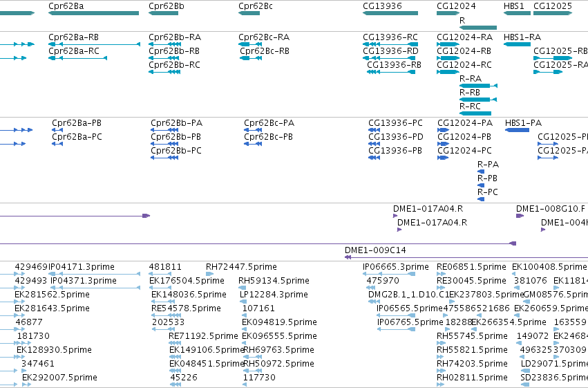Select the 202533 feature label

pos(168,322)
